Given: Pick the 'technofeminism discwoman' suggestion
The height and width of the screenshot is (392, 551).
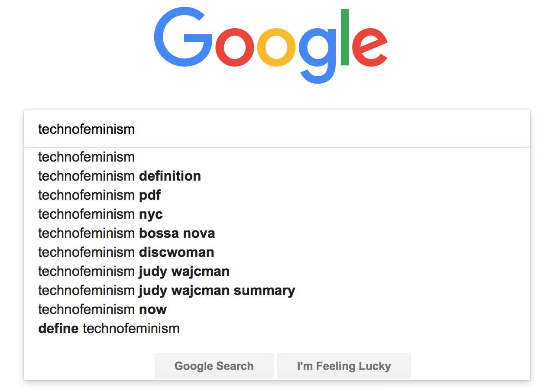Looking at the screenshot, I should tap(126, 252).
